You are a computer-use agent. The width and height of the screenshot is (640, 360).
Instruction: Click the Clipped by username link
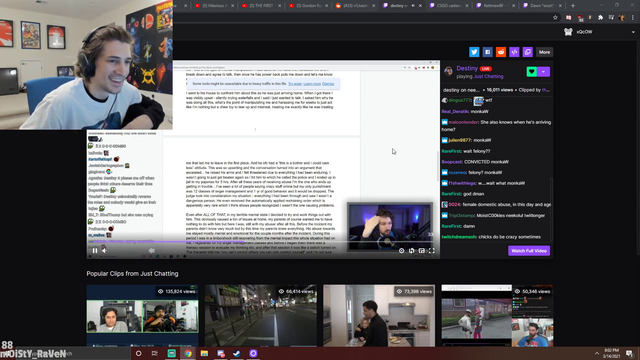coord(546,90)
